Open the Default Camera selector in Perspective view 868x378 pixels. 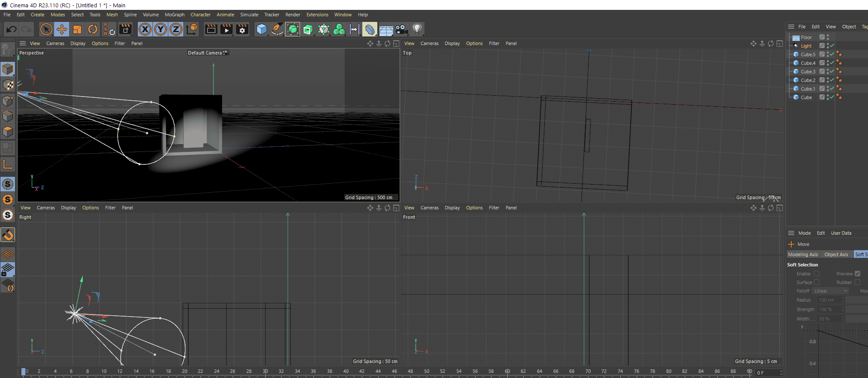tap(207, 53)
